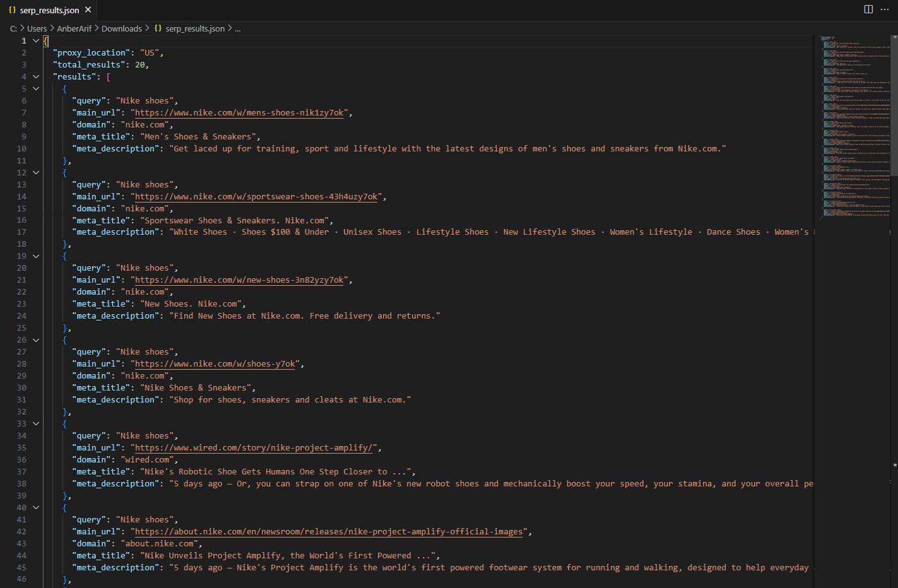Viewport: 898px width, 588px height.
Task: Open the Downloads breadcrumb segment
Action: click(122, 28)
